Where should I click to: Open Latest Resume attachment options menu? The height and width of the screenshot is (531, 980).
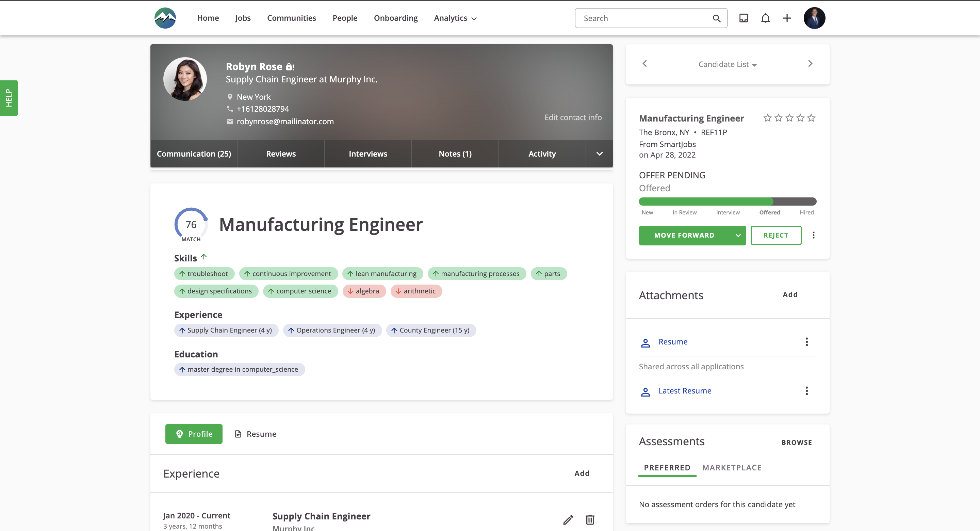click(x=806, y=391)
